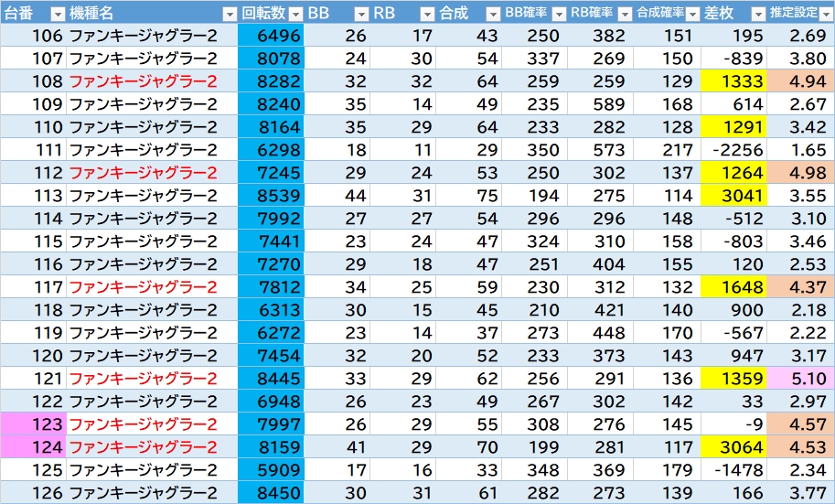Select the spin count cell 8539
Screen dimensions: 835x504
tap(271, 196)
